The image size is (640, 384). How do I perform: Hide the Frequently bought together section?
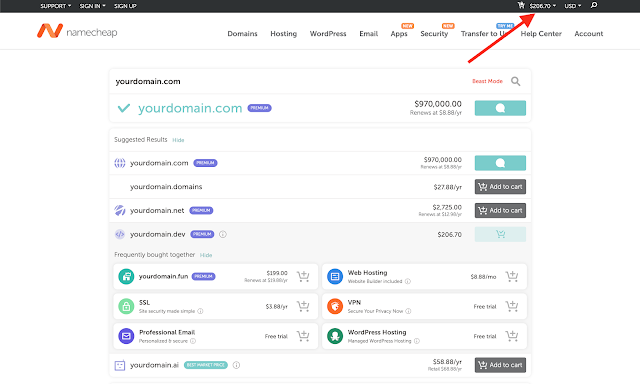point(206,255)
